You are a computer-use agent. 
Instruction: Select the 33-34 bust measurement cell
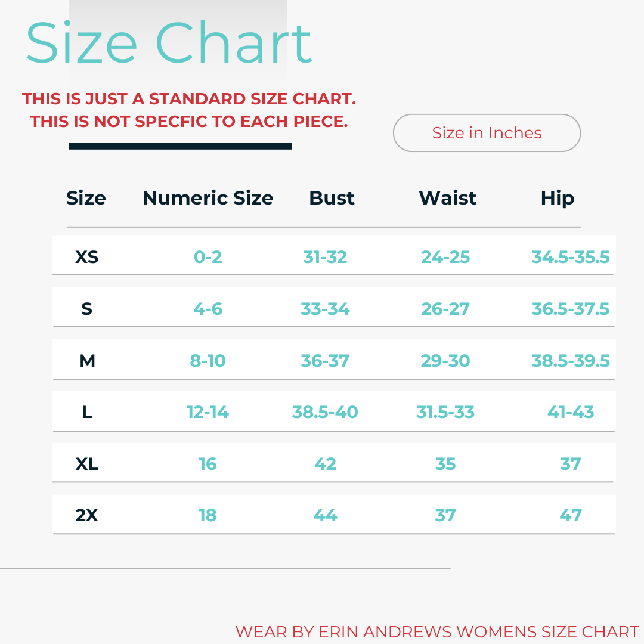pyautogui.click(x=325, y=309)
